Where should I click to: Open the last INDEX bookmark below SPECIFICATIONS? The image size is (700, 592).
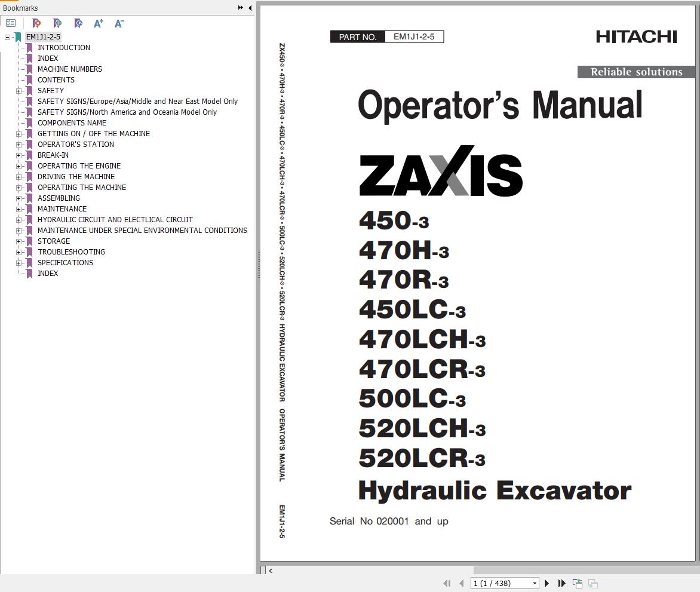coord(48,273)
